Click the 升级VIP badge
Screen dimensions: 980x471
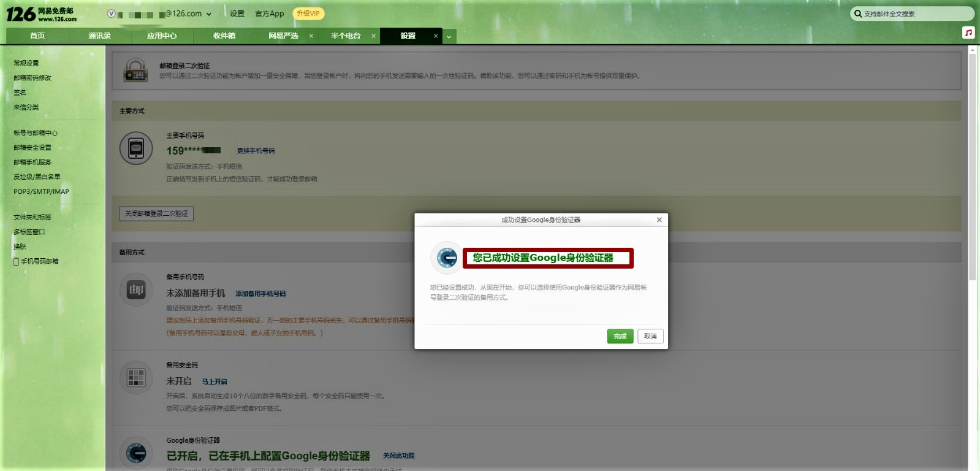(308, 13)
